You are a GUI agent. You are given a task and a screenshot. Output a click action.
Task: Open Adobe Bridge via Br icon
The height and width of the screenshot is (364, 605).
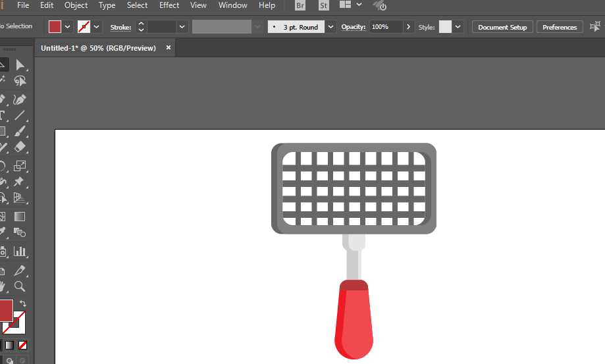[300, 5]
